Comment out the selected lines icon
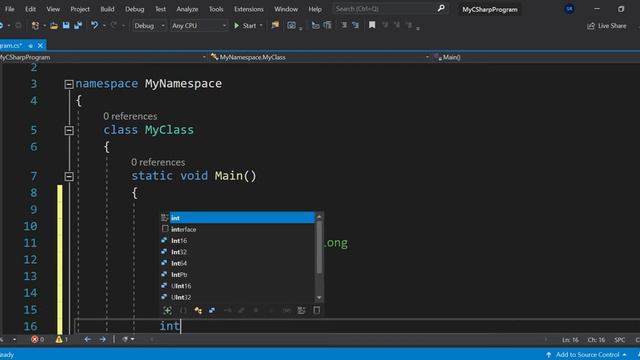 point(315,26)
